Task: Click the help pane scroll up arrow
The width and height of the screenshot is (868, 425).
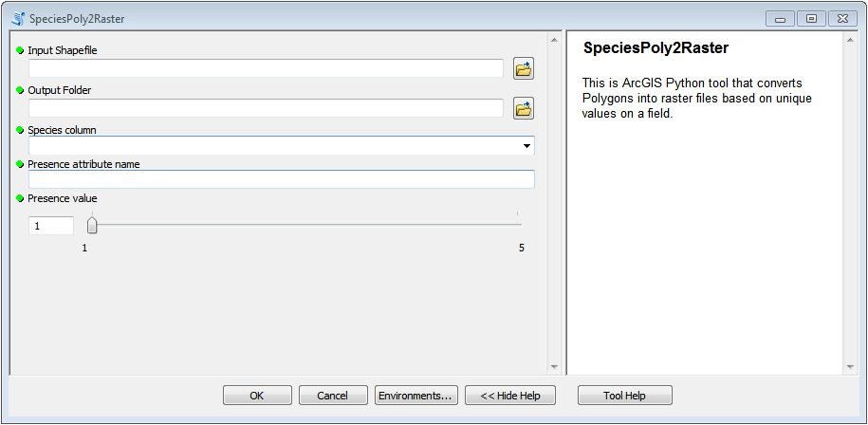Action: point(850,39)
